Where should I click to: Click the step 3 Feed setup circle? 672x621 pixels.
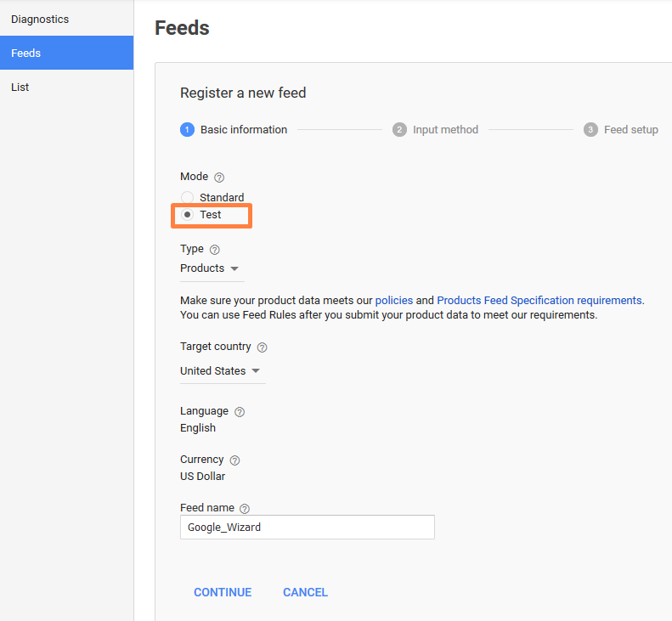coord(590,130)
